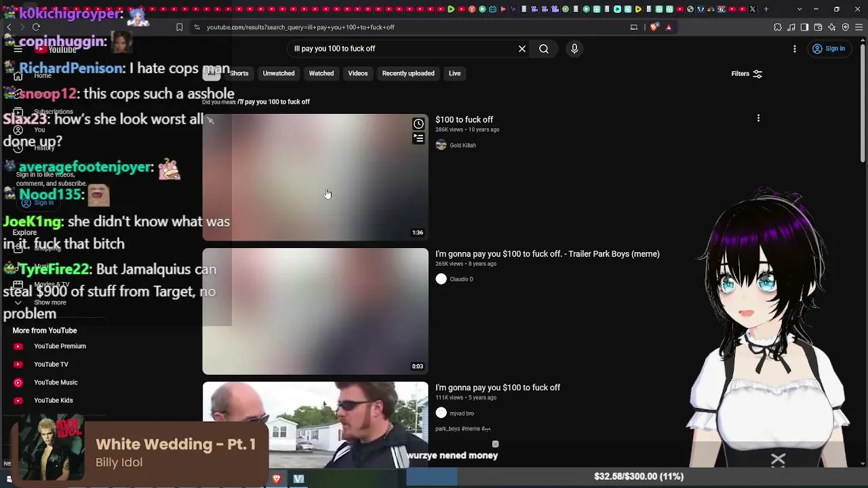The image size is (868, 488).
Task: Open the browser main hamburger menu
Action: point(859,27)
